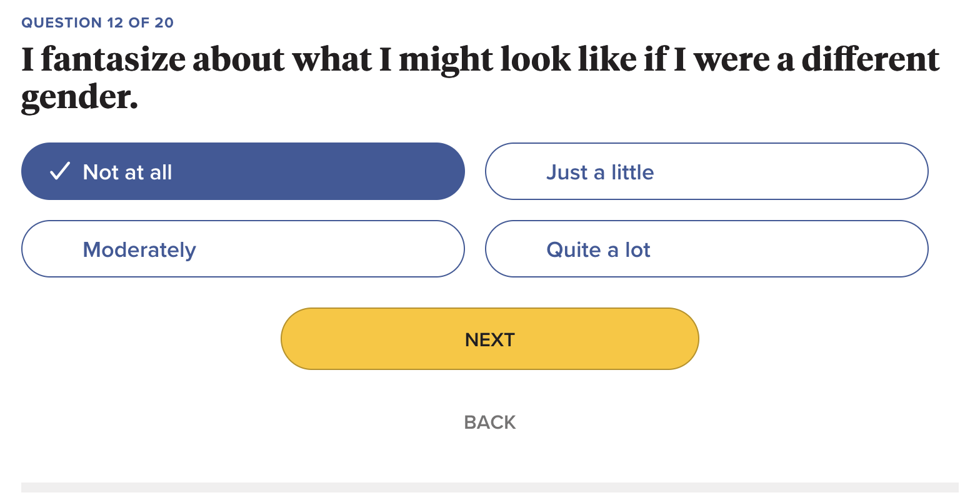Click the "Quite a lot" label text
Image resolution: width=980 pixels, height=500 pixels.
tap(598, 250)
